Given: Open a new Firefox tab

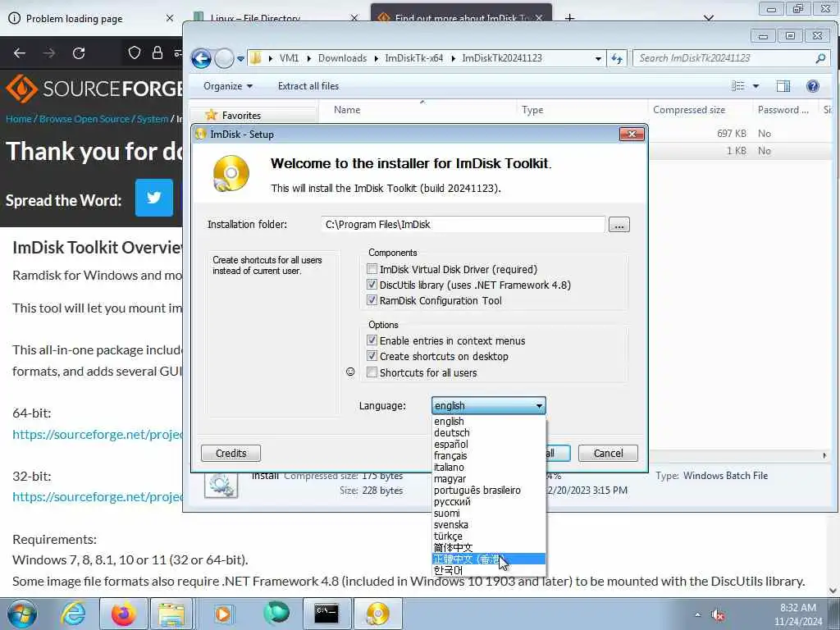Looking at the screenshot, I should [569, 18].
